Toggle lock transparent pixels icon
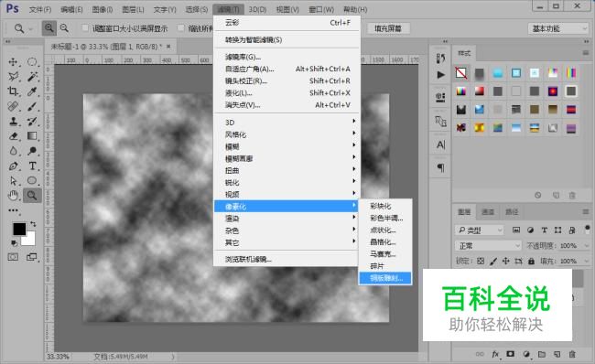 click(481, 261)
